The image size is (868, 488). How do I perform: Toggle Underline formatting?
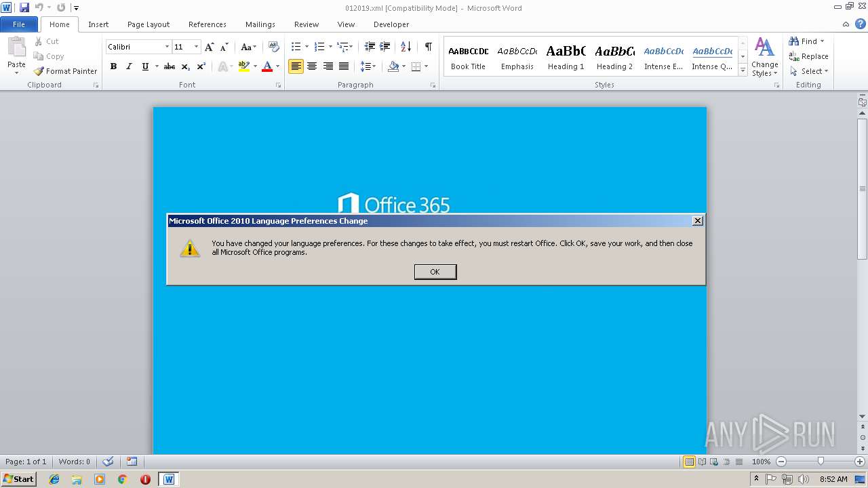pyautogui.click(x=145, y=66)
